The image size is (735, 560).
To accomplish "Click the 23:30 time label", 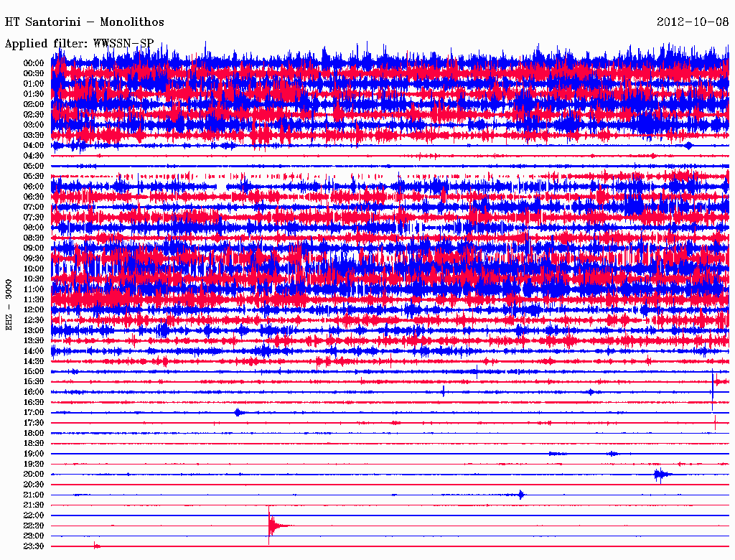I will pos(34,546).
